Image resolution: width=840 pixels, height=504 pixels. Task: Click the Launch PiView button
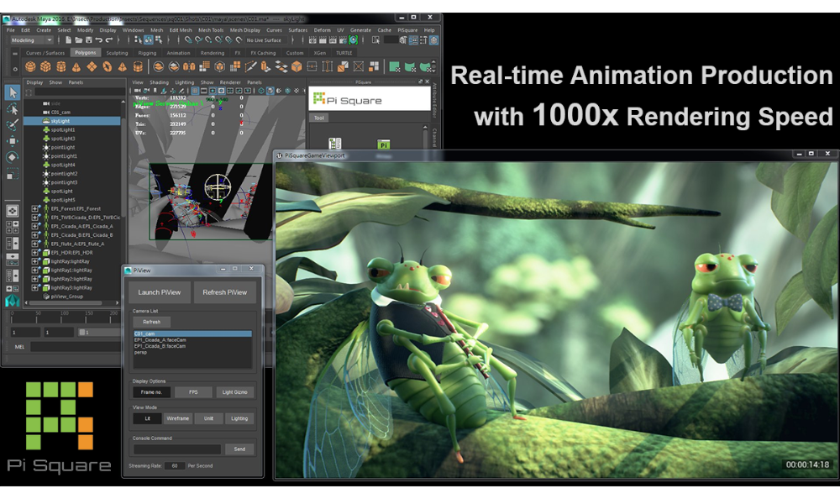point(160,292)
